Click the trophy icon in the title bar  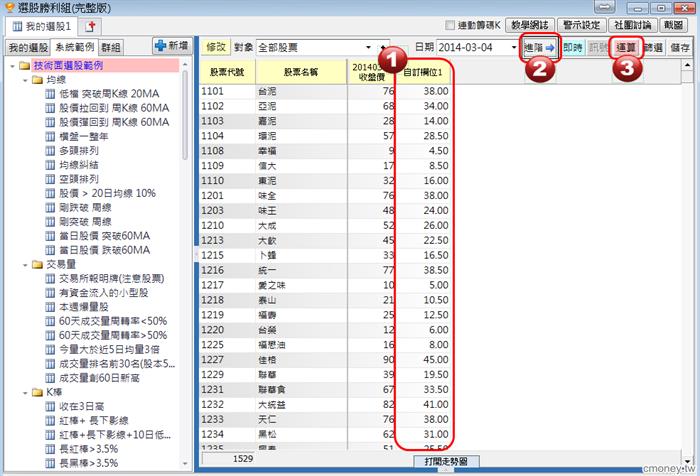click(x=9, y=6)
